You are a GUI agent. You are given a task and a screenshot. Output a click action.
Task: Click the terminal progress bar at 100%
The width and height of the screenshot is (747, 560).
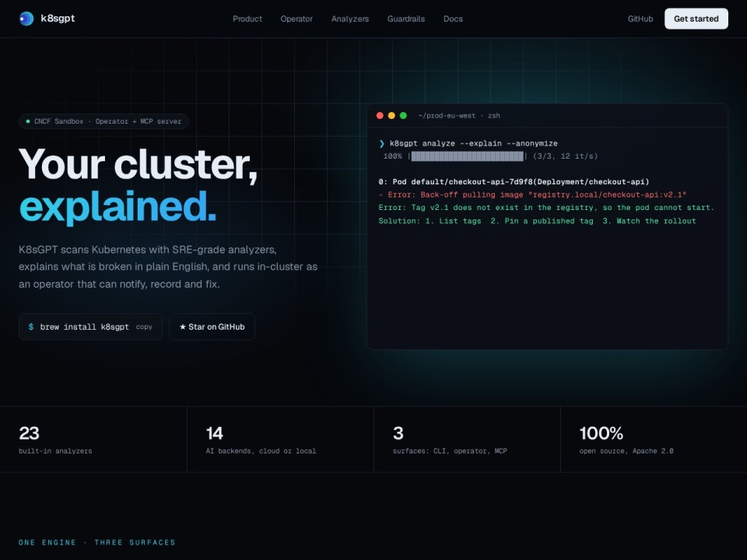tap(468, 156)
